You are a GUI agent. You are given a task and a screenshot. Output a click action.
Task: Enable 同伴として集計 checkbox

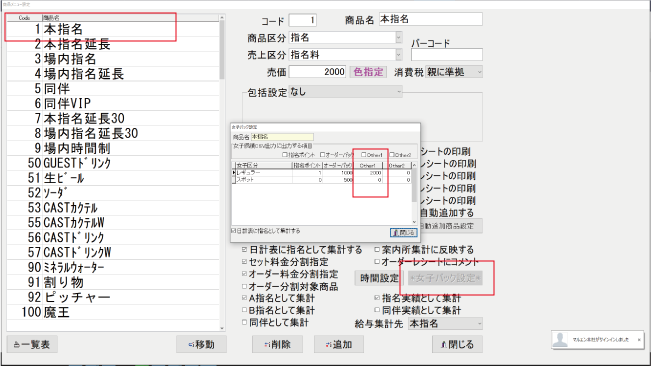pos(245,322)
